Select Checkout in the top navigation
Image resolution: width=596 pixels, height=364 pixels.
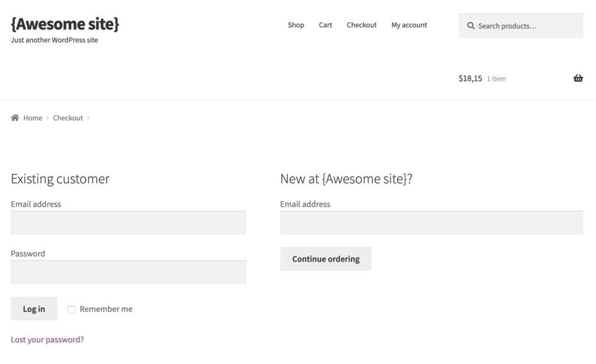pyautogui.click(x=361, y=25)
